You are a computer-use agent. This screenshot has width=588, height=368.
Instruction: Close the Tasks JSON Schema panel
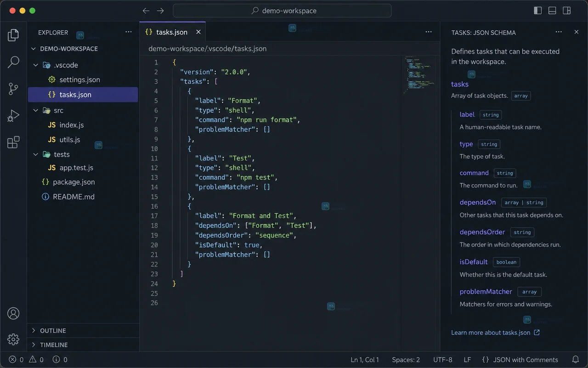[577, 32]
